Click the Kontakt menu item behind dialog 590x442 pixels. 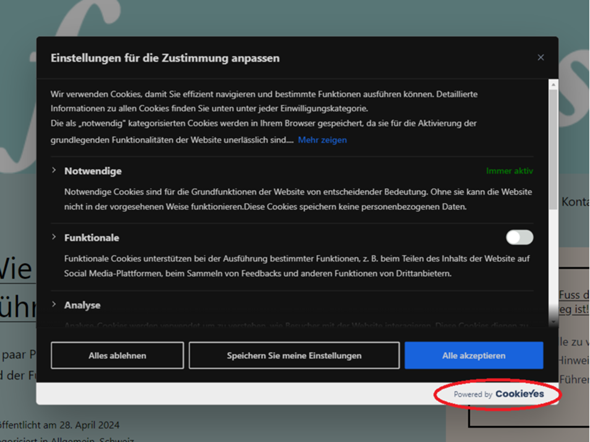(x=575, y=202)
